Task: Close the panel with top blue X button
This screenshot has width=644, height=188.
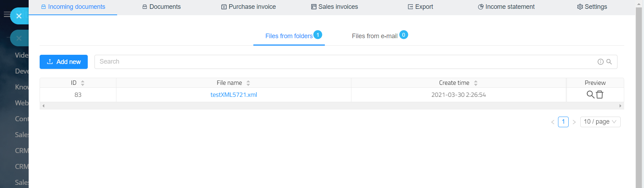Action: pyautogui.click(x=19, y=16)
